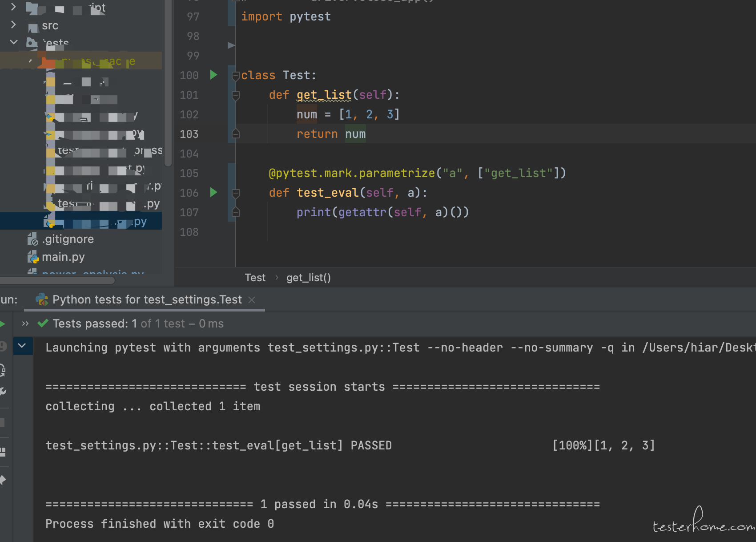Screen dimensions: 756x542
Task: Click the Python icon on Run tab
Action: (x=42, y=299)
